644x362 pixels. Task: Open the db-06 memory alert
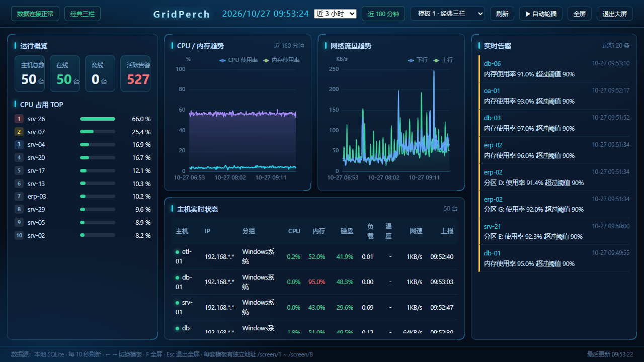click(x=554, y=69)
